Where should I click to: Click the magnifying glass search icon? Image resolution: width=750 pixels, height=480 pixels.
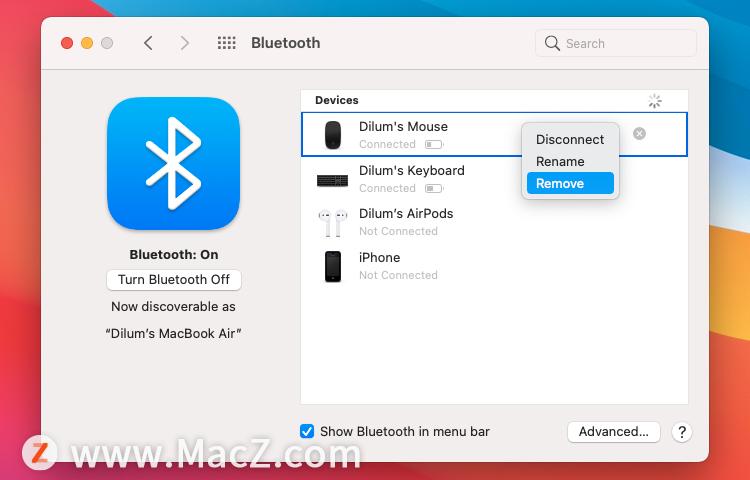[552, 43]
